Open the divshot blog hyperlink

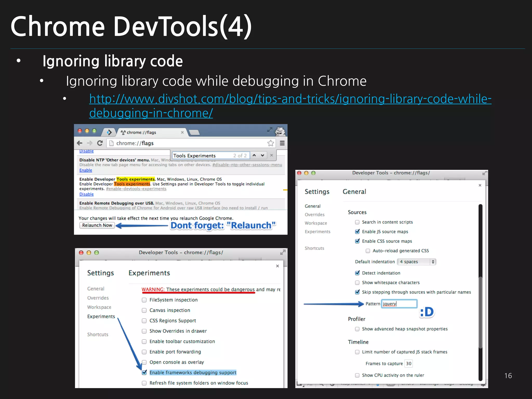(290, 106)
